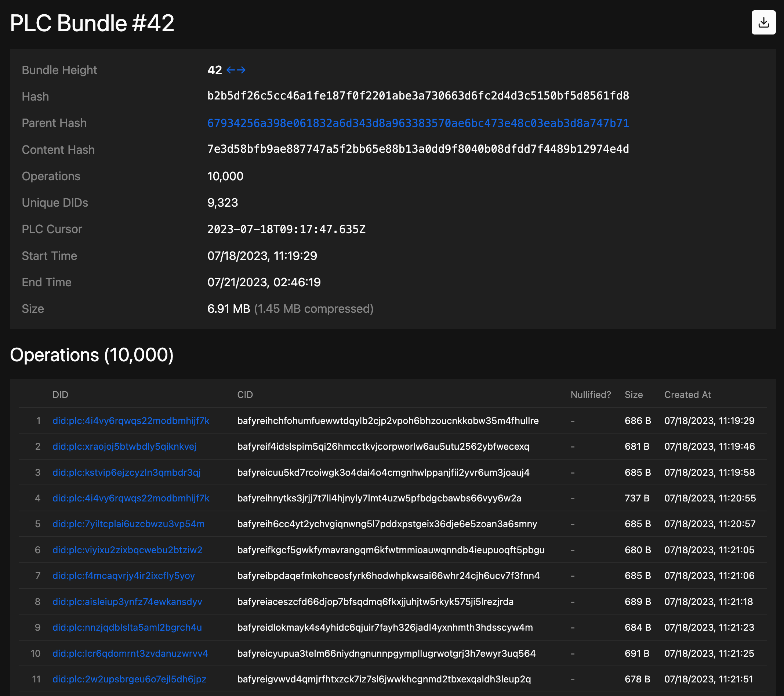This screenshot has height=696, width=784.
Task: Open did:plc:kstvip6ejzcyzln3qmbdr3qj in row 3
Action: coord(126,472)
